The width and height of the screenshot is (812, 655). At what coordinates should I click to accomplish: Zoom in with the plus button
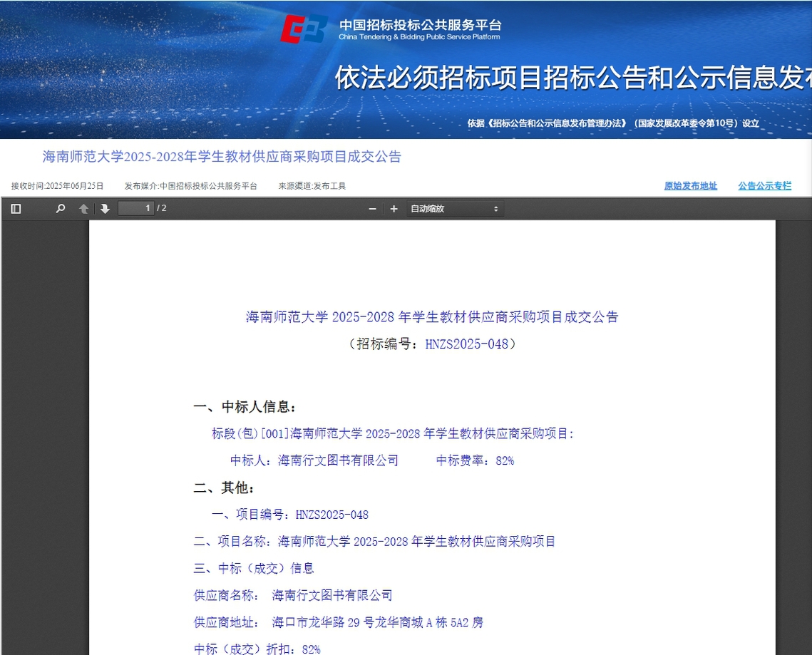pos(394,209)
